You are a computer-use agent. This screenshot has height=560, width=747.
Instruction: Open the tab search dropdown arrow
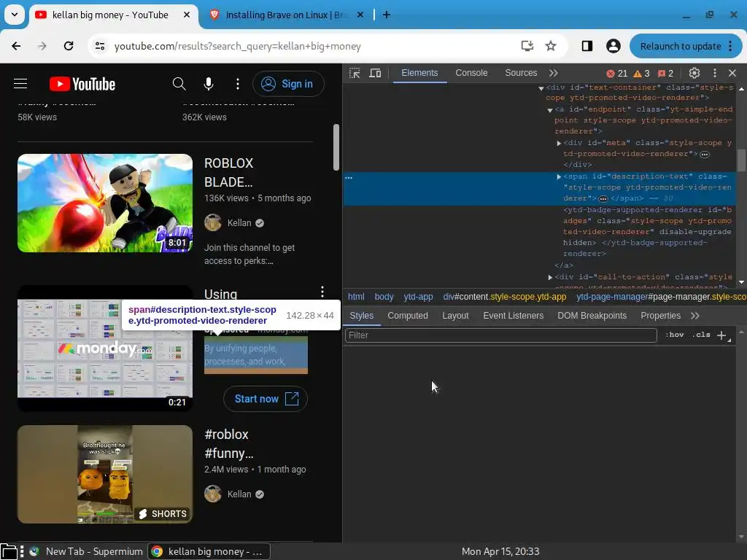click(15, 15)
